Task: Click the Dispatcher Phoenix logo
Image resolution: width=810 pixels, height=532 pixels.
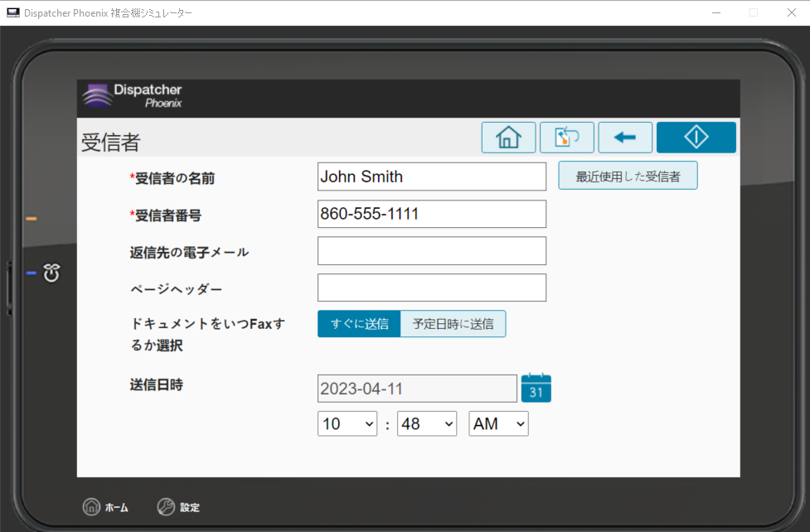Action: [x=133, y=95]
